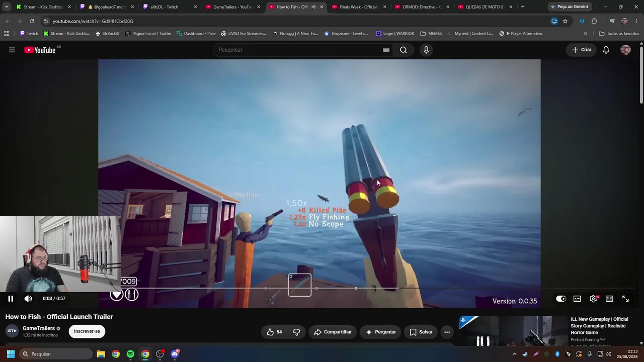Open the Criar create menu

582,50
